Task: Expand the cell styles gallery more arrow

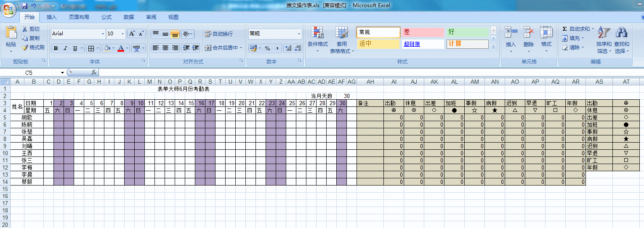Action: pos(494,47)
